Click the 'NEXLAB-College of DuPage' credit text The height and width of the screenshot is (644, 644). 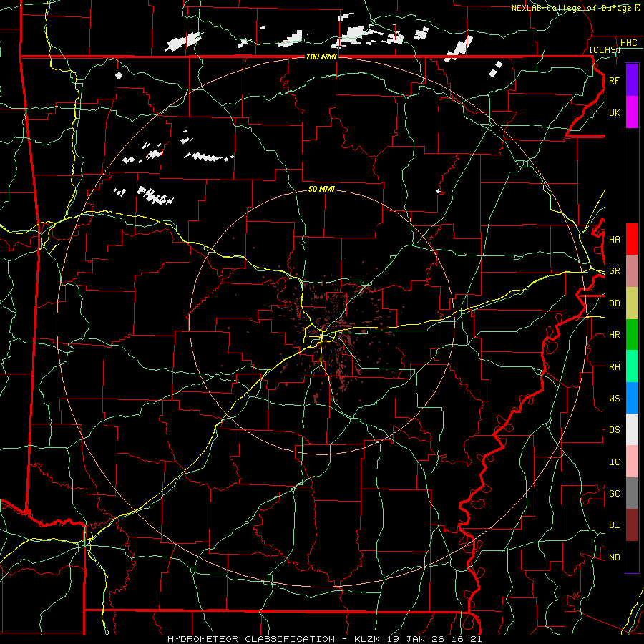pos(570,8)
